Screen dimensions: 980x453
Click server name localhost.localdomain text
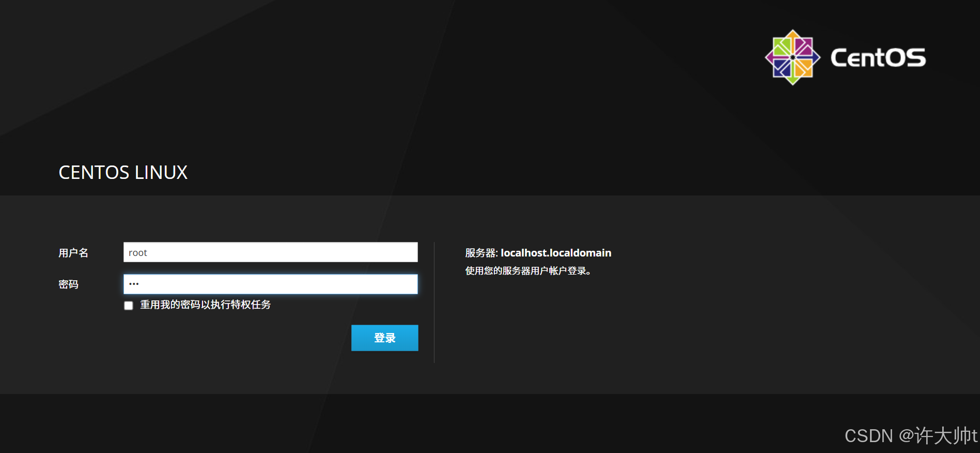coord(556,253)
